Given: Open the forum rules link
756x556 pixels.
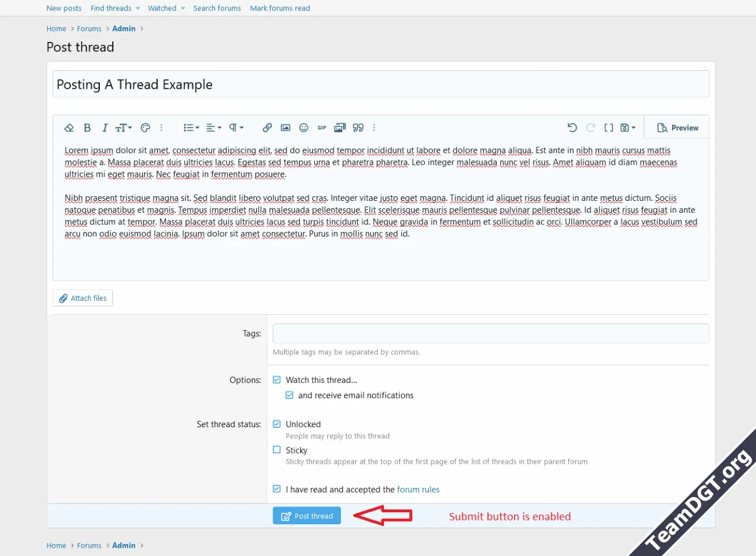Looking at the screenshot, I should (418, 489).
